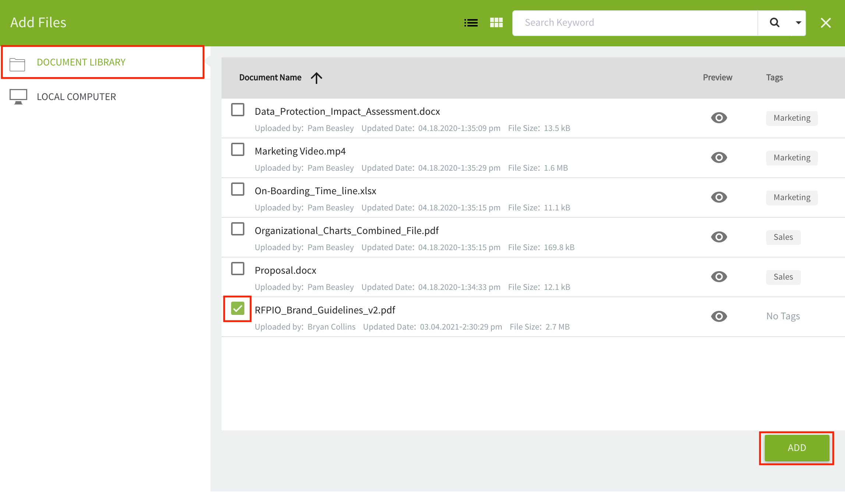
Task: Click Marketing tag on Data_Protection_Impact_Assessment row
Action: [x=792, y=118]
